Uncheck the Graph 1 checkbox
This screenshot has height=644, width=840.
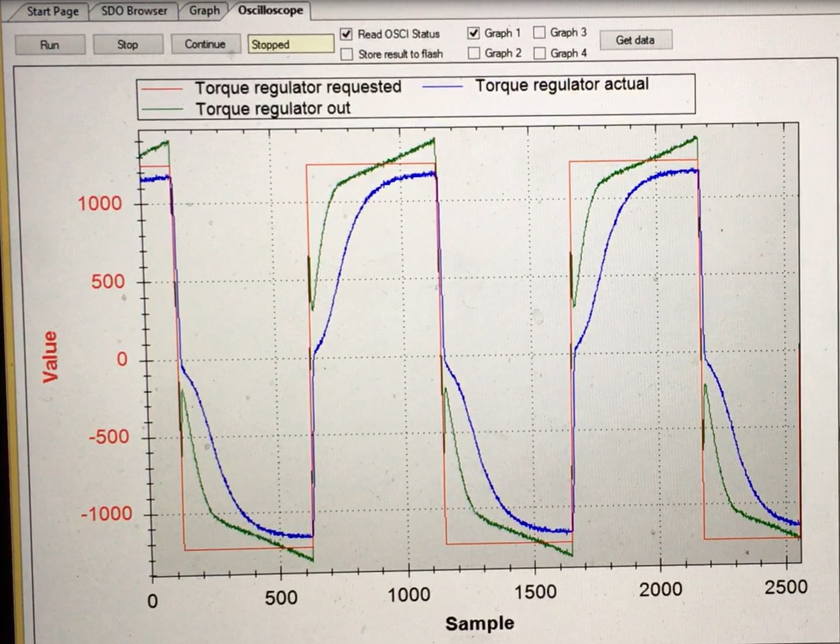click(x=474, y=33)
